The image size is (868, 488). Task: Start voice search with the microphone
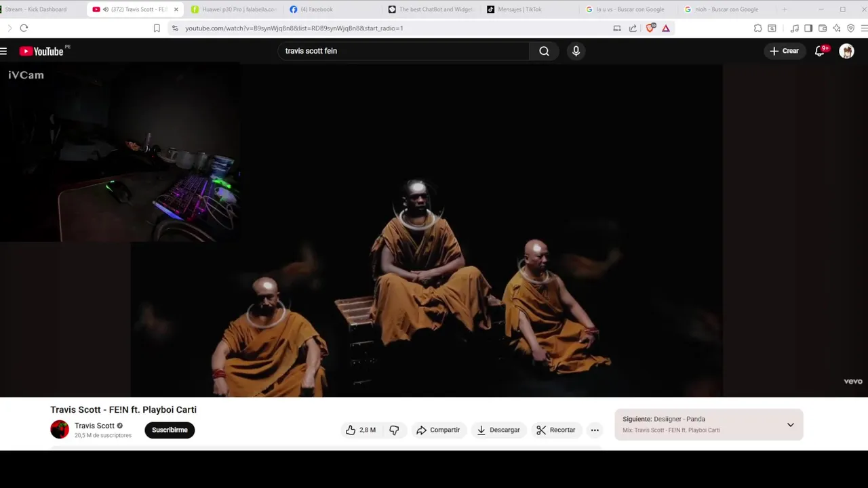click(x=576, y=51)
